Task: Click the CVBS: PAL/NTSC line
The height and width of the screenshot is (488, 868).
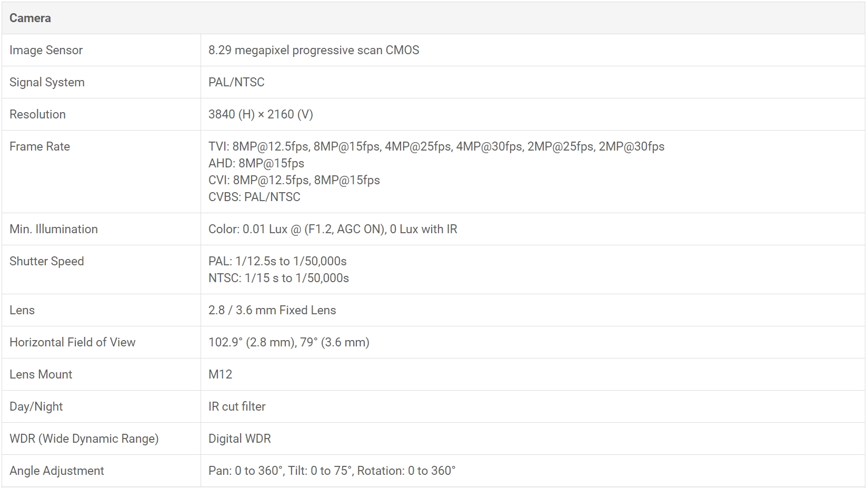Action: pyautogui.click(x=254, y=197)
